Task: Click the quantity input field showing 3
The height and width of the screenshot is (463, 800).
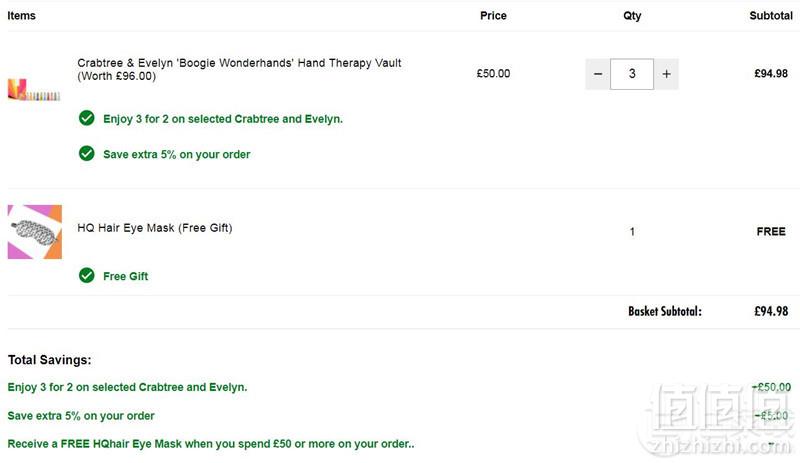Action: (632, 74)
